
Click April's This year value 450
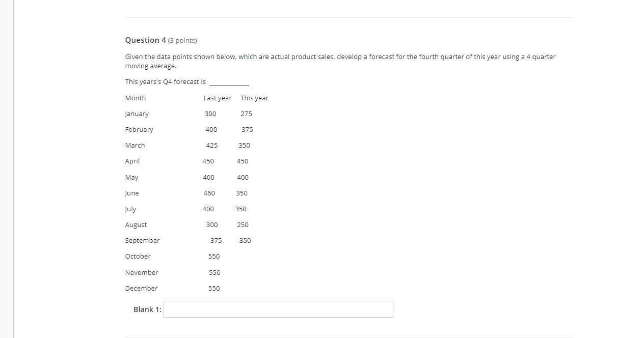point(243,161)
